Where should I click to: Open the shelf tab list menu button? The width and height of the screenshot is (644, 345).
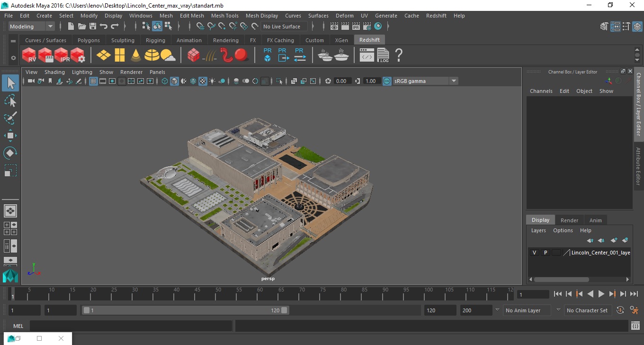13,41
